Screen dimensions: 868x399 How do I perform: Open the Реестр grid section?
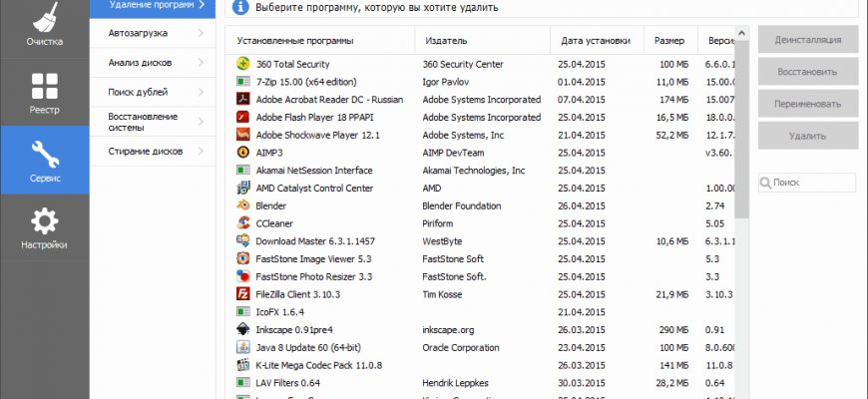click(45, 93)
